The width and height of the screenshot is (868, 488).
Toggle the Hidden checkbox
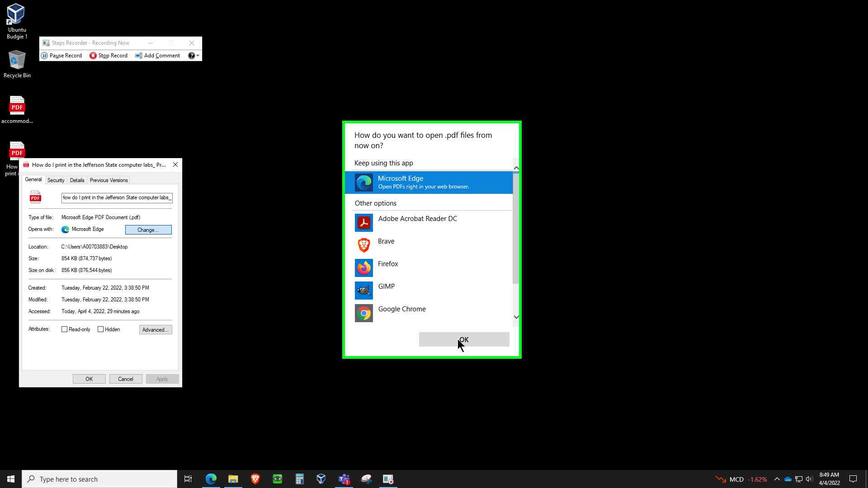point(101,329)
